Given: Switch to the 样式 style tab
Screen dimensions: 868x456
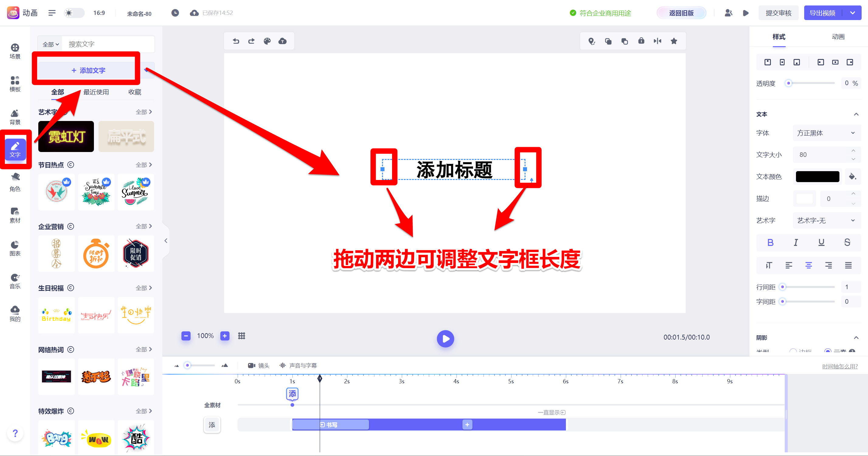Looking at the screenshot, I should [x=779, y=37].
